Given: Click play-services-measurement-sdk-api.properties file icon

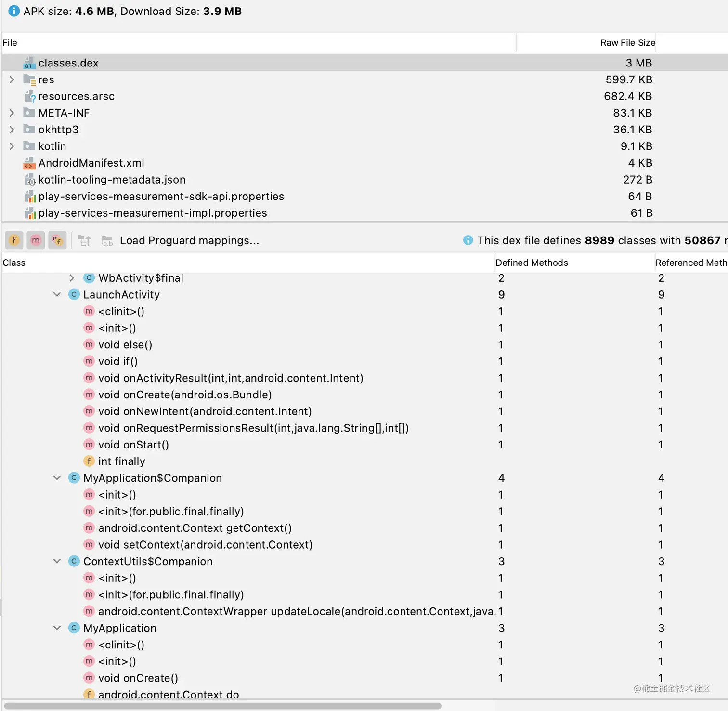Looking at the screenshot, I should [29, 196].
